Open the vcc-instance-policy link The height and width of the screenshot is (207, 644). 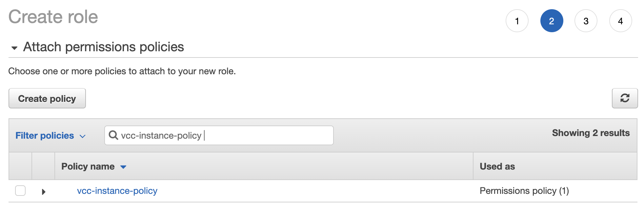point(117,191)
